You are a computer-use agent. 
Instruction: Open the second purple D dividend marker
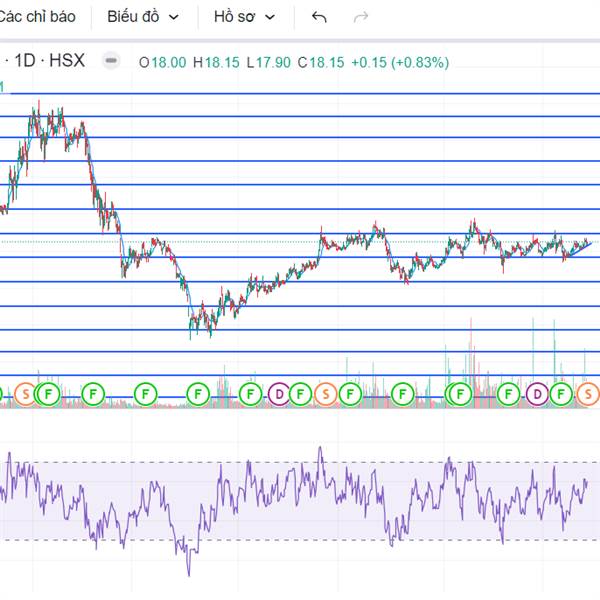tap(537, 394)
